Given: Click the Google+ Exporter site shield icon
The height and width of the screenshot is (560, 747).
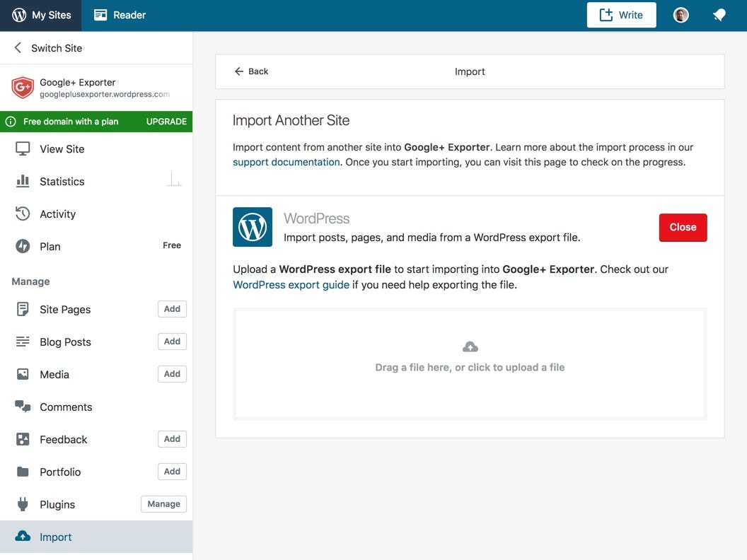Looking at the screenshot, I should 23,87.
